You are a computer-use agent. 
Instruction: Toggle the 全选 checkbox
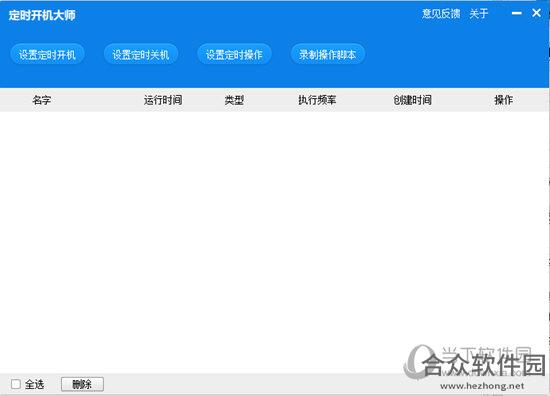pyautogui.click(x=16, y=384)
